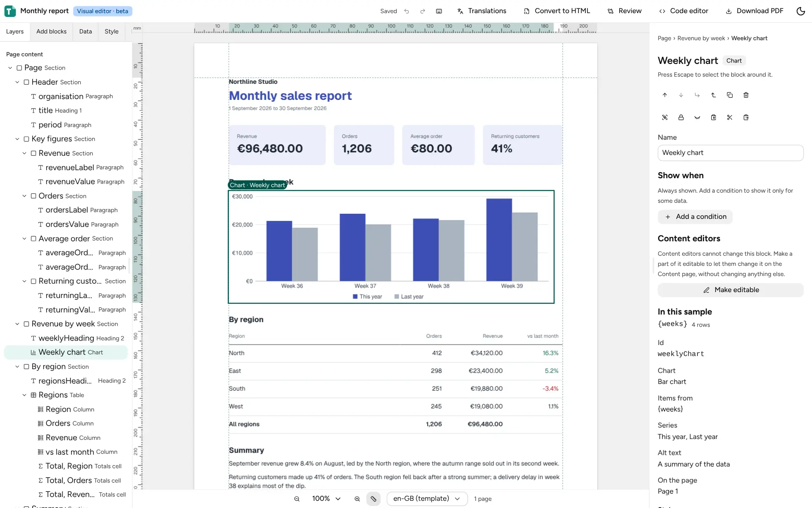Screen dimensions: 812x508
Task: Click Add a condition
Action: 695,217
